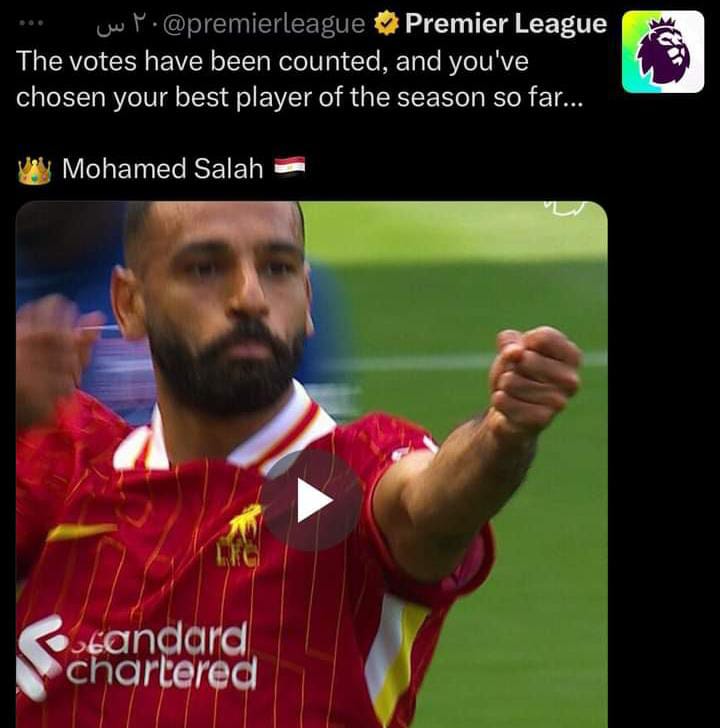Click the player's clenched fist in video
This screenshot has height=728, width=720.
click(x=534, y=374)
